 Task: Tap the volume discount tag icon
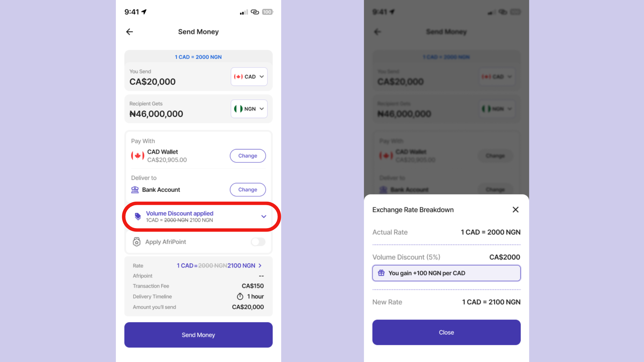pos(138,216)
